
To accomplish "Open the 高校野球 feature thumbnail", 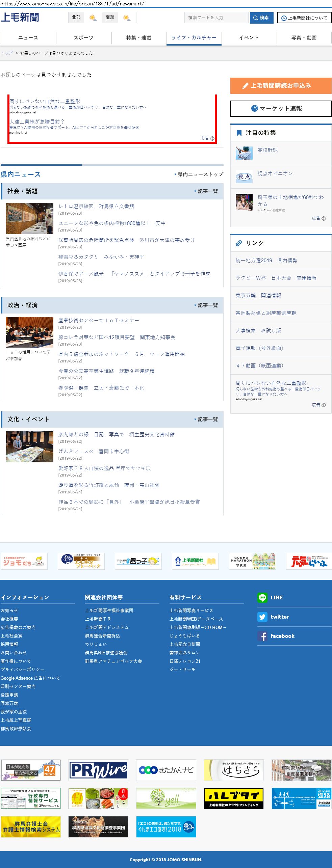I will [x=244, y=153].
